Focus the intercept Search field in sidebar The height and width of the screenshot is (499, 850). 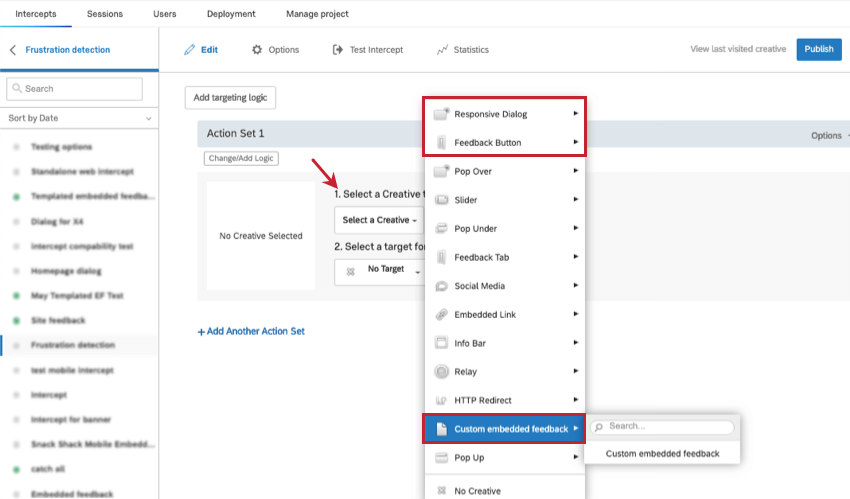pyautogui.click(x=80, y=89)
